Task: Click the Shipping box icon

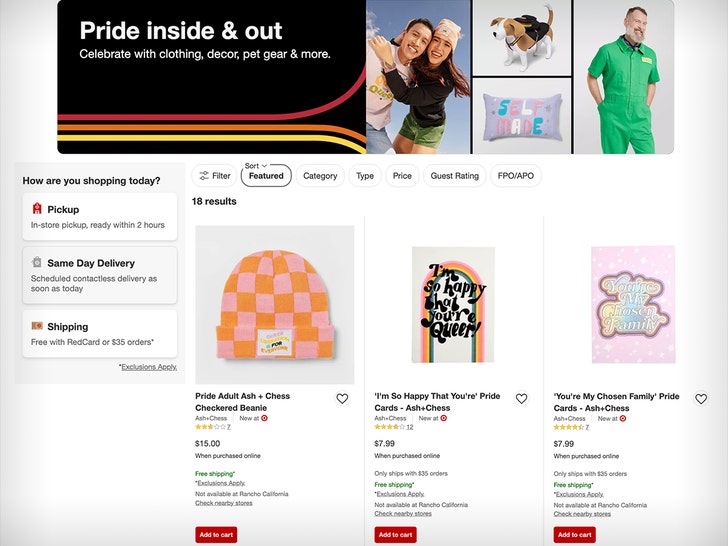Action: (37, 326)
